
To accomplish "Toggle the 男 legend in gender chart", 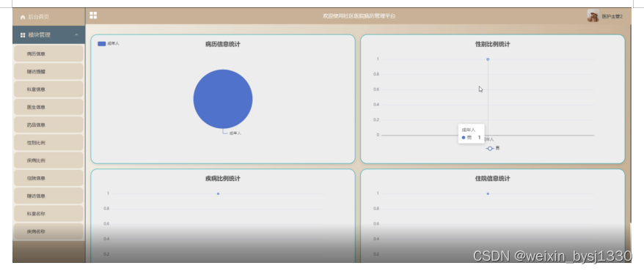I will pos(493,149).
